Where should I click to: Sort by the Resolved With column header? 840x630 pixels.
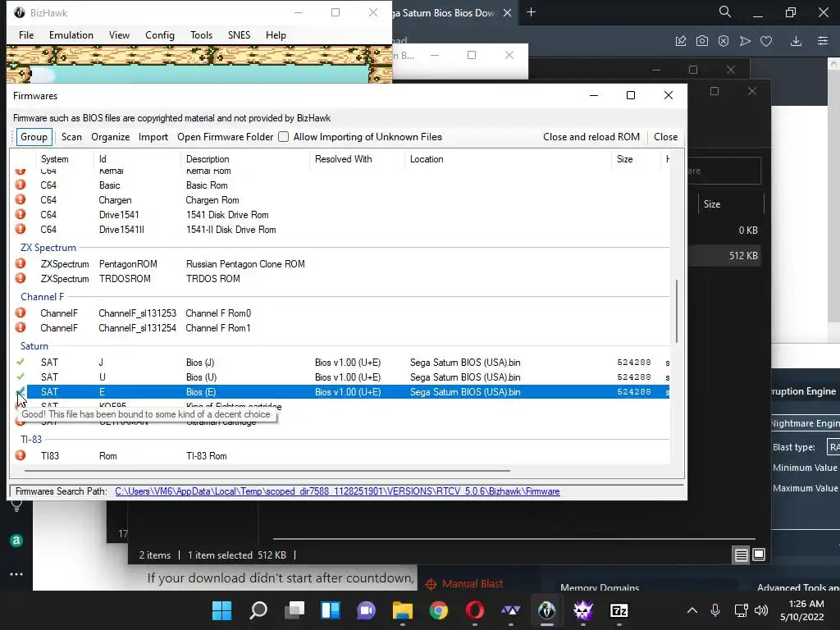(344, 159)
